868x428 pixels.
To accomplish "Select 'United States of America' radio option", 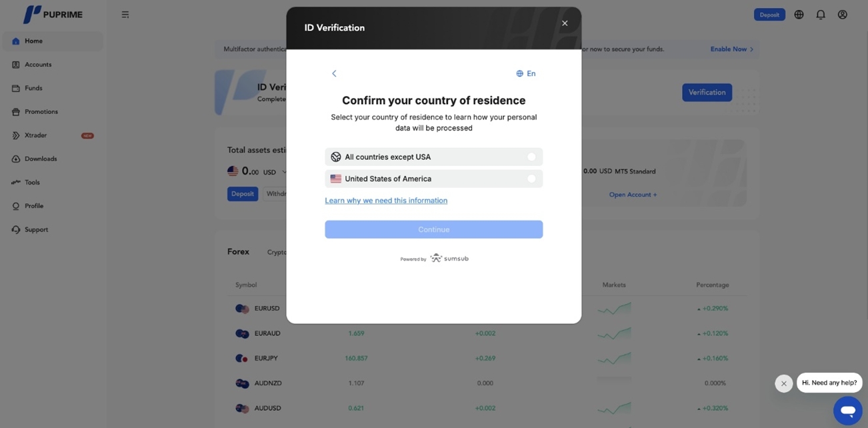I will [531, 179].
